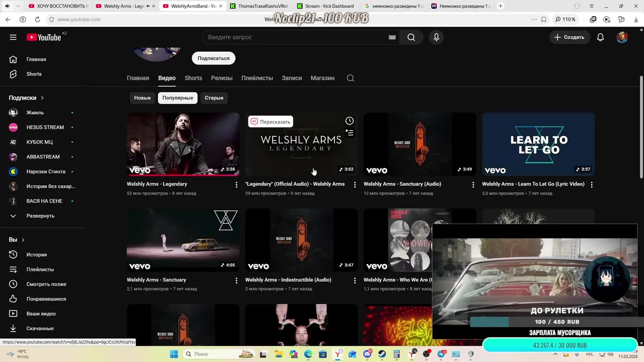644x362 pixels.
Task: Expand the Вы section chevron
Action: click(23, 240)
